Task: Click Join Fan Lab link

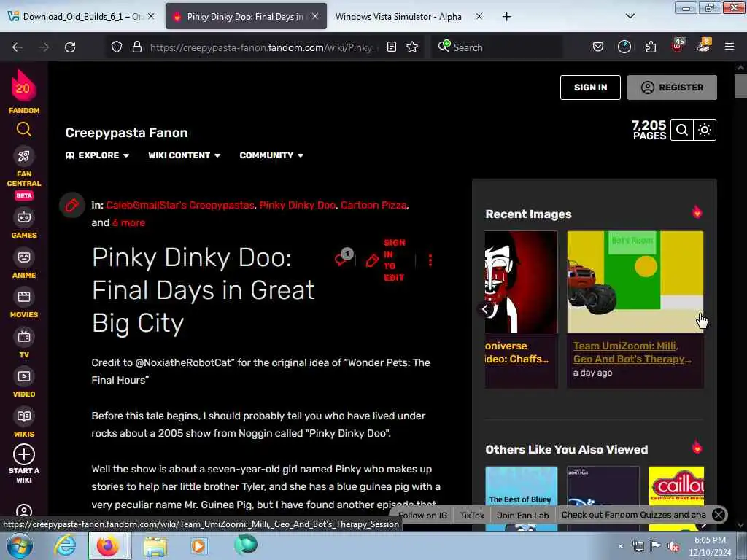Action: click(522, 516)
